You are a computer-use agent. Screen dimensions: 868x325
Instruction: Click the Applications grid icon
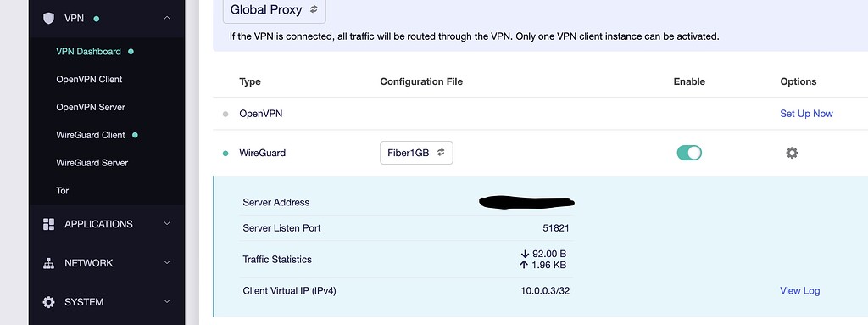click(48, 224)
